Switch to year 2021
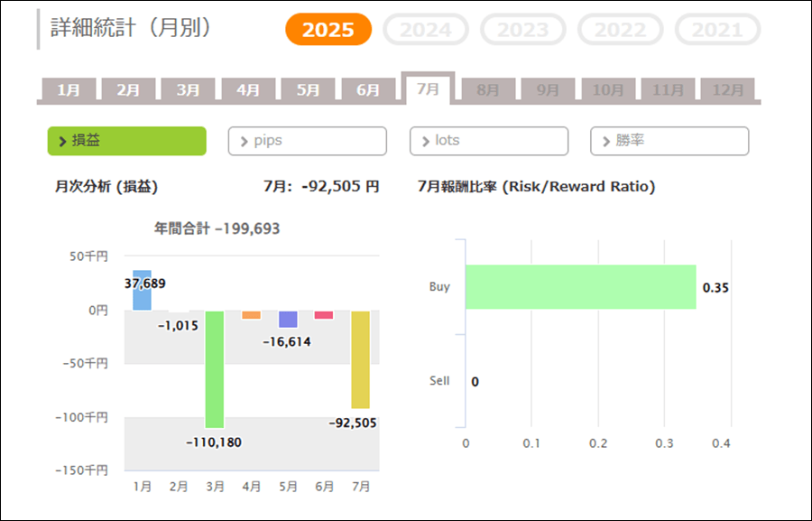 (x=718, y=30)
